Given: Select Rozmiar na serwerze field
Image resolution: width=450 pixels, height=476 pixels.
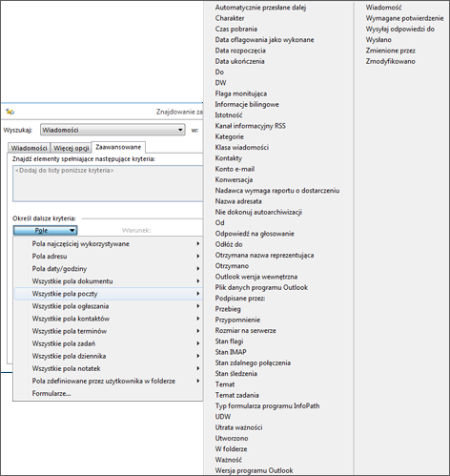Looking at the screenshot, I should pos(245,331).
